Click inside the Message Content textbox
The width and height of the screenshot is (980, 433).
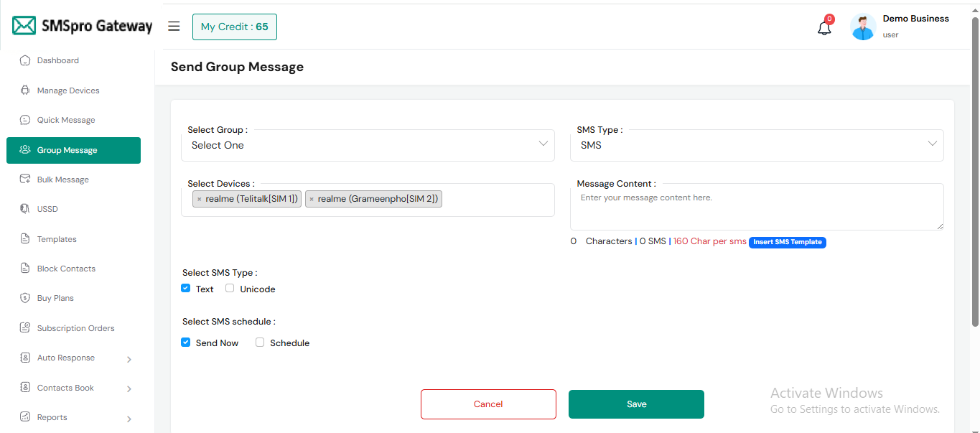(x=757, y=207)
